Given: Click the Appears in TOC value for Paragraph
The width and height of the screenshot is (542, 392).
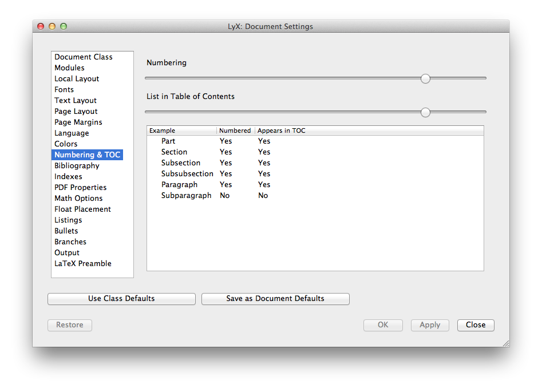Looking at the screenshot, I should click(264, 185).
